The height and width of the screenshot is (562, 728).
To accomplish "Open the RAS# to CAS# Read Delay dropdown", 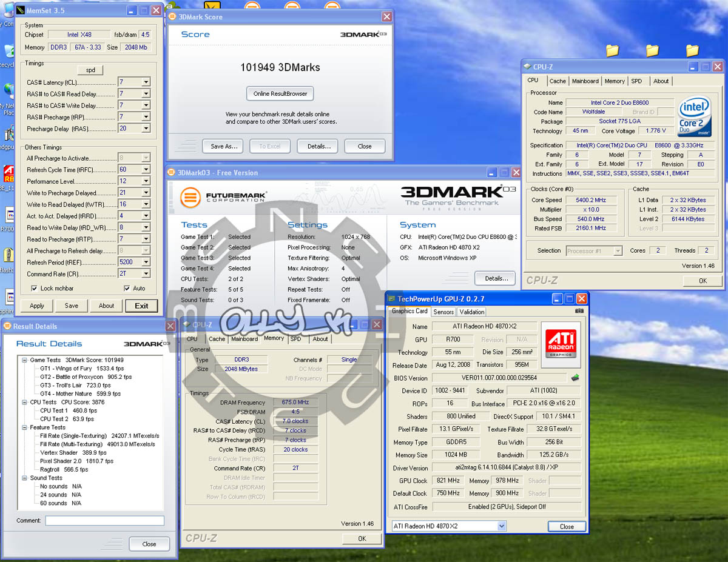I will 146,93.
